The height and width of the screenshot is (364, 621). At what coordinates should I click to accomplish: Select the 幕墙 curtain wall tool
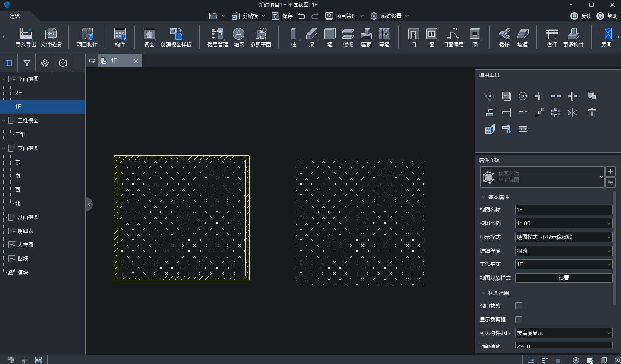[x=384, y=37]
